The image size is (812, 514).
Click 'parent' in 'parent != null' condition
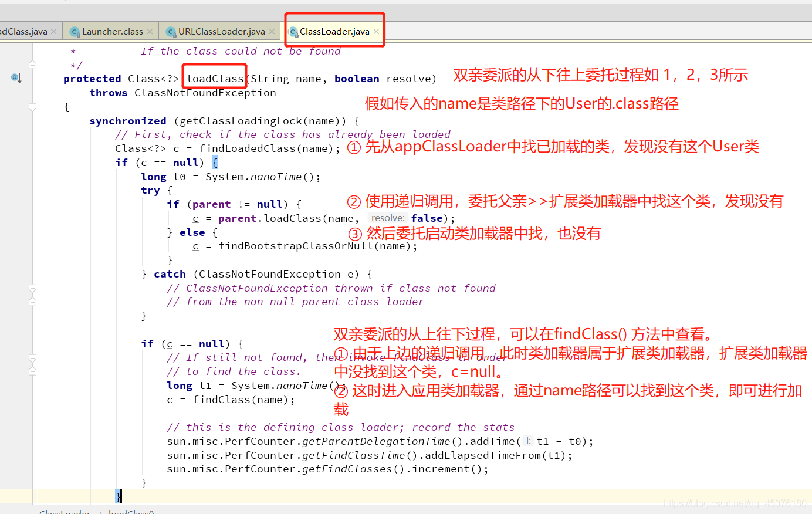[x=211, y=204]
